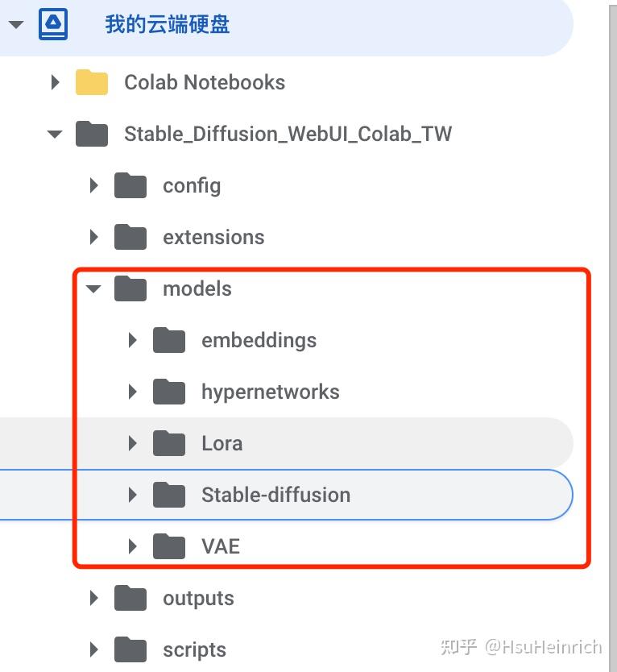This screenshot has width=617, height=672.
Task: Click the Stable_Diffusion_WebUI_Colab_TW folder icon
Action: (92, 134)
